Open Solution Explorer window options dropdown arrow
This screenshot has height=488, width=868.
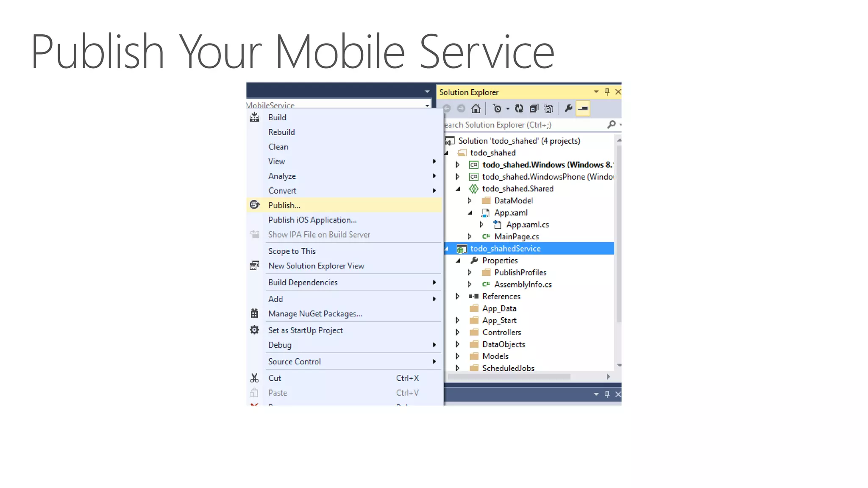pos(596,91)
